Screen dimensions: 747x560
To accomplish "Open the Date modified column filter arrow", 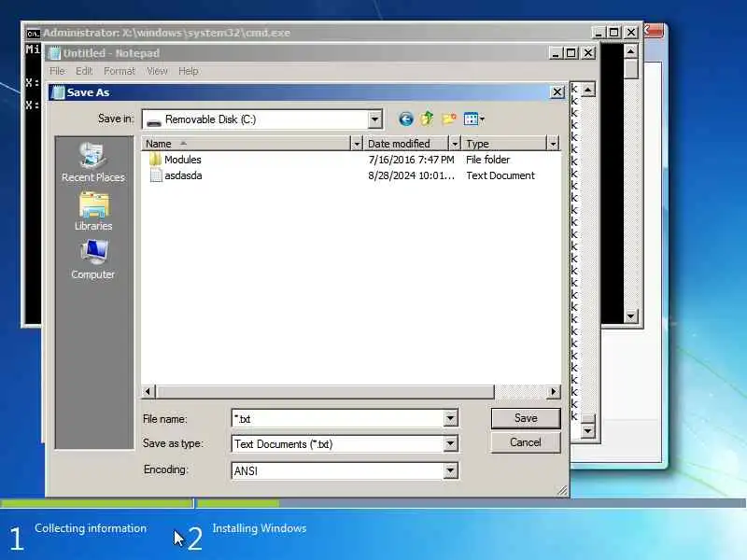I will click(x=455, y=144).
